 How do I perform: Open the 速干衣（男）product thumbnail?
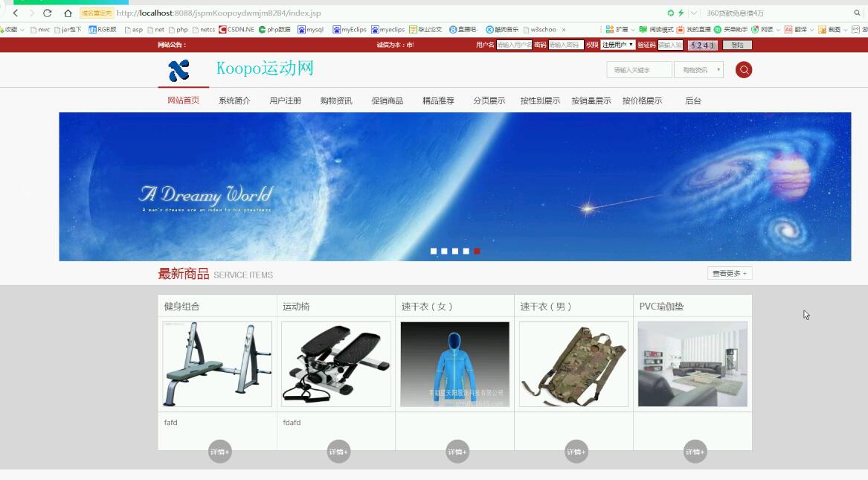(x=573, y=365)
